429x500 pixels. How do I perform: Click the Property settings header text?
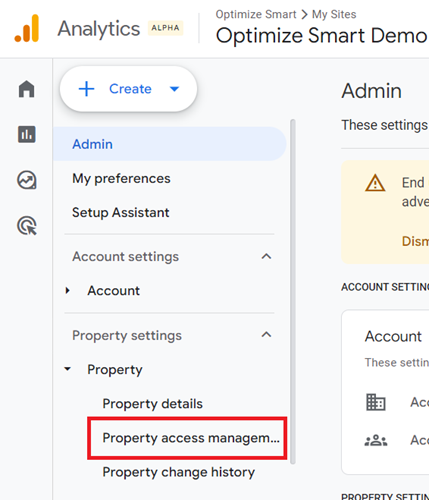(x=127, y=335)
